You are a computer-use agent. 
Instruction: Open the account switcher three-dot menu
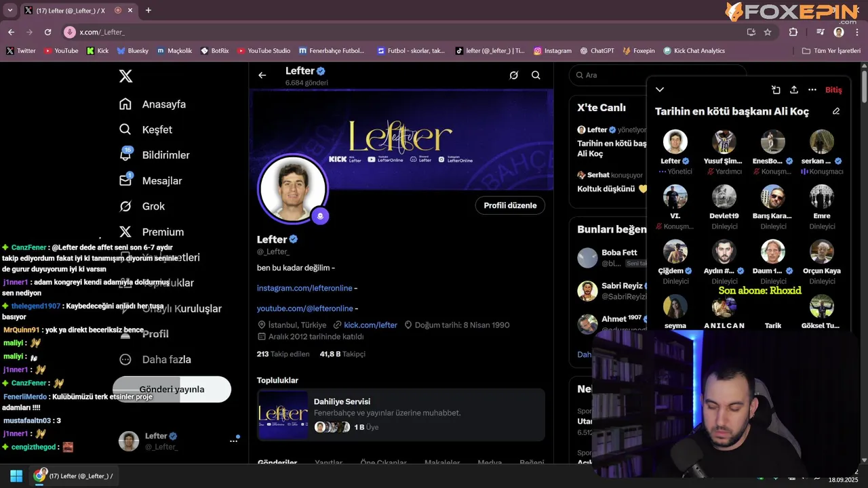tap(233, 441)
